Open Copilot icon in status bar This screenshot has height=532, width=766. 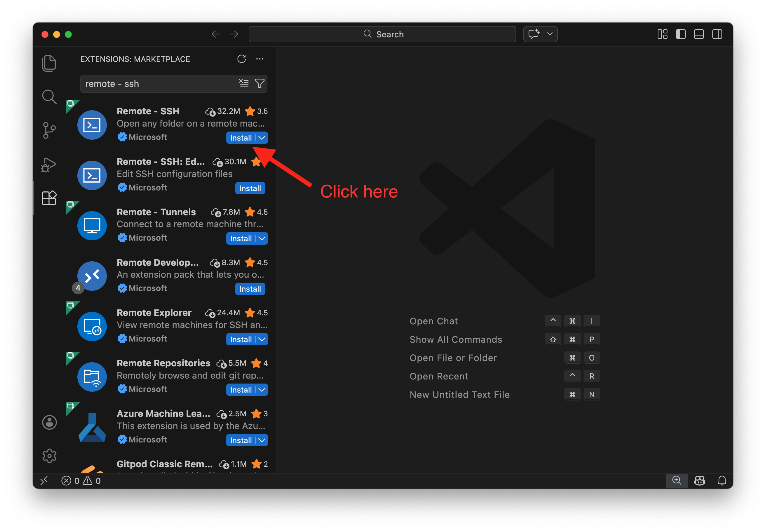[700, 480]
